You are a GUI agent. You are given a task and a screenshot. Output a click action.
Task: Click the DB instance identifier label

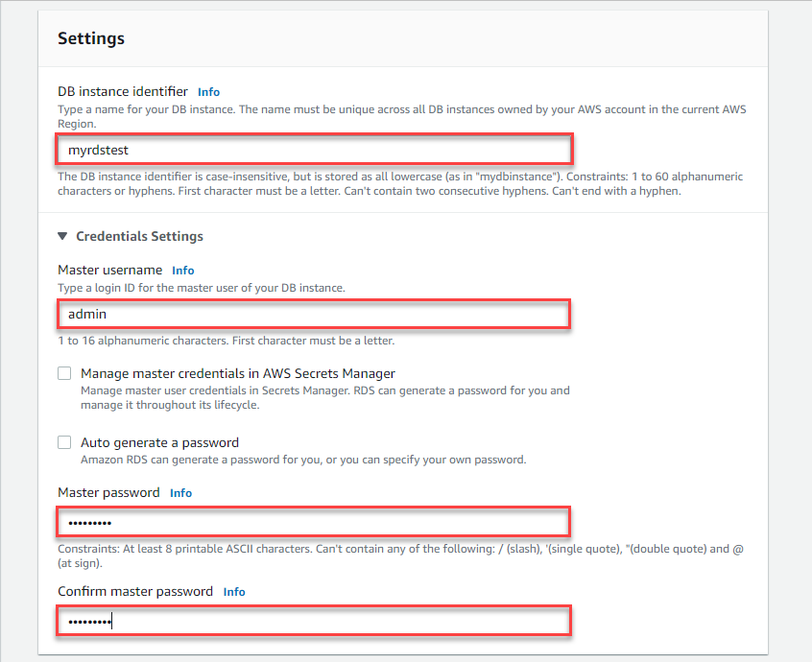123,91
